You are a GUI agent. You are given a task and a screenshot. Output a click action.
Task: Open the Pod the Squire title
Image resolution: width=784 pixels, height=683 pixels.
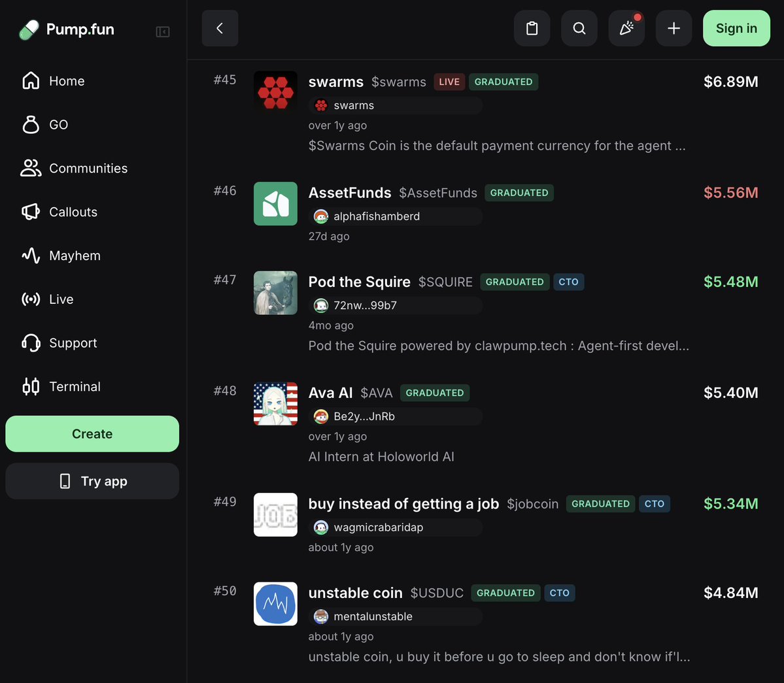[360, 282]
